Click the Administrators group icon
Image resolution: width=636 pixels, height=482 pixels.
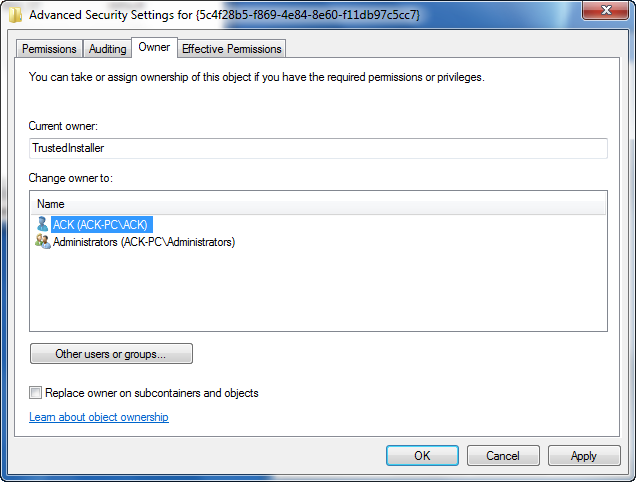[43, 242]
